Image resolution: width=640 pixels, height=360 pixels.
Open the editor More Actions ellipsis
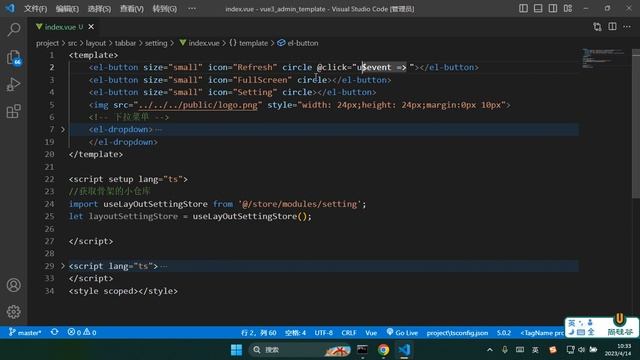(627, 27)
